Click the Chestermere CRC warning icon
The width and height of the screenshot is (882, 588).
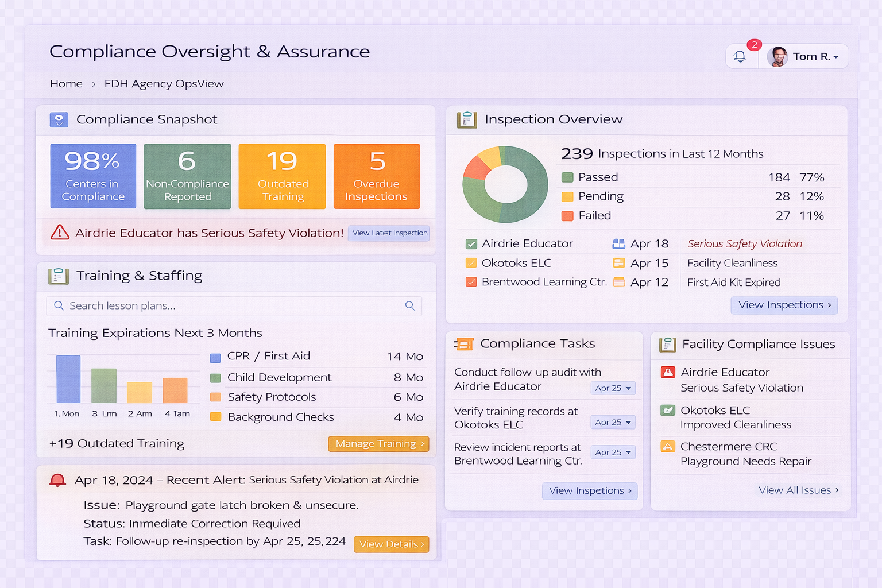(x=668, y=446)
